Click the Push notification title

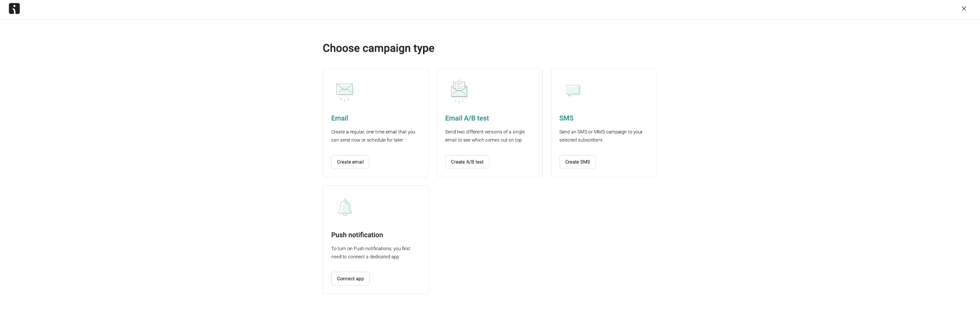(x=357, y=235)
